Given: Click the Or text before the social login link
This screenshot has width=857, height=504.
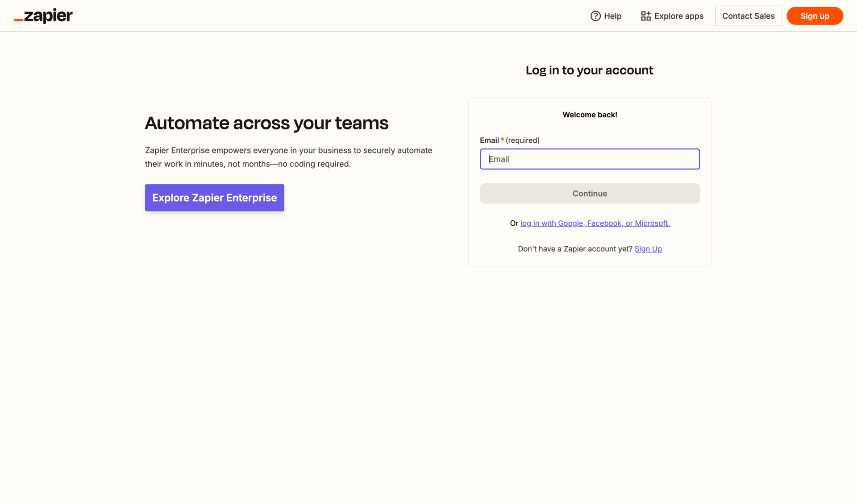Looking at the screenshot, I should 514,223.
